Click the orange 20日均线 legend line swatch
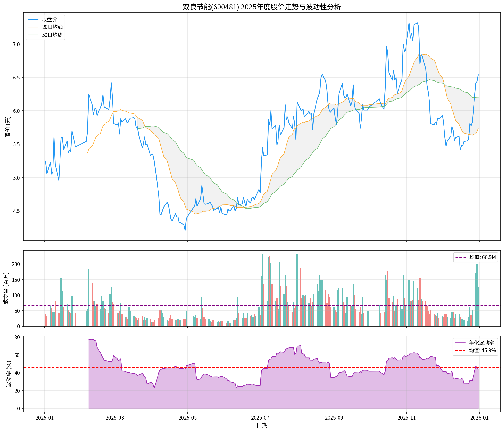 click(x=33, y=27)
